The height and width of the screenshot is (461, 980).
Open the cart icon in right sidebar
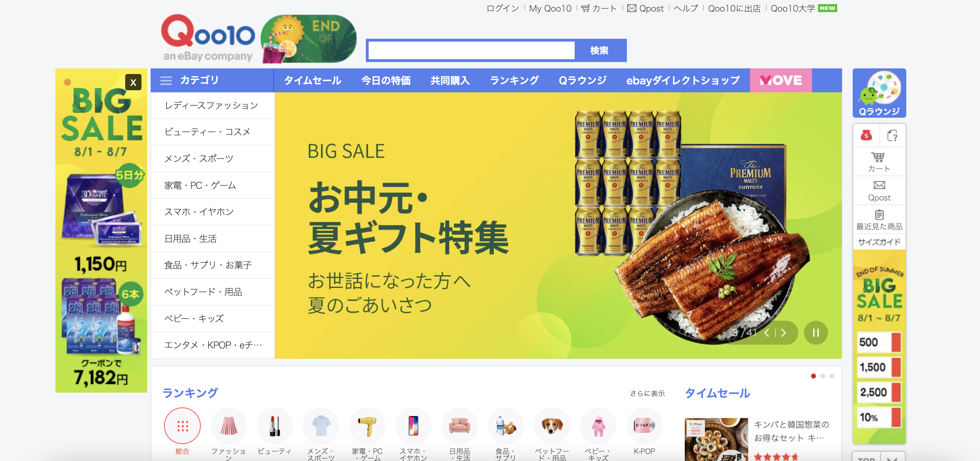[878, 156]
